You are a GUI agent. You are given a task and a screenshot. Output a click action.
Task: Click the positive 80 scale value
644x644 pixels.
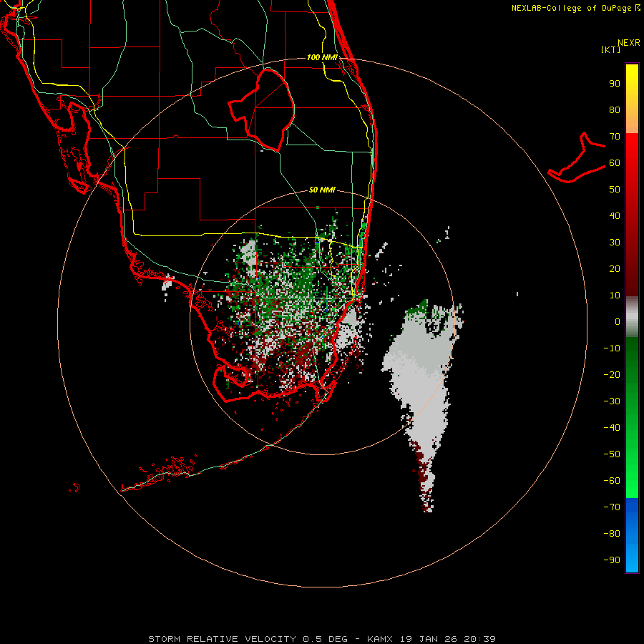tap(615, 110)
